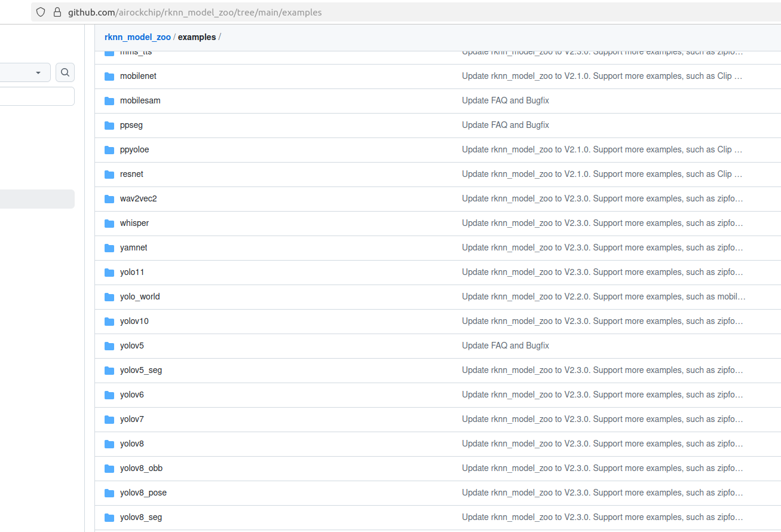Open the resnet folder
Viewport: 781px width, 532px height.
[x=131, y=174]
